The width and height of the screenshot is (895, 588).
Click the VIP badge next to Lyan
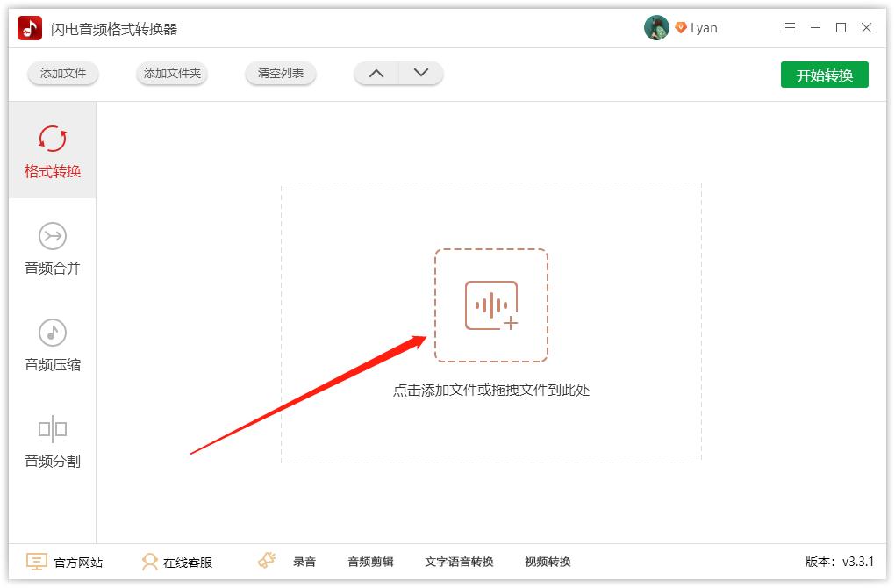tap(681, 27)
